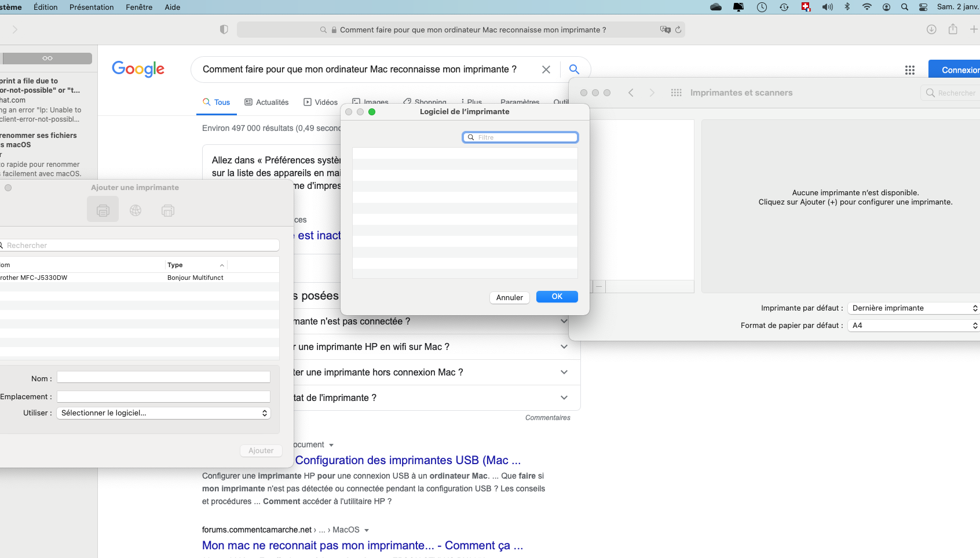Open the Google apps grid
980x558 pixels.
point(909,70)
